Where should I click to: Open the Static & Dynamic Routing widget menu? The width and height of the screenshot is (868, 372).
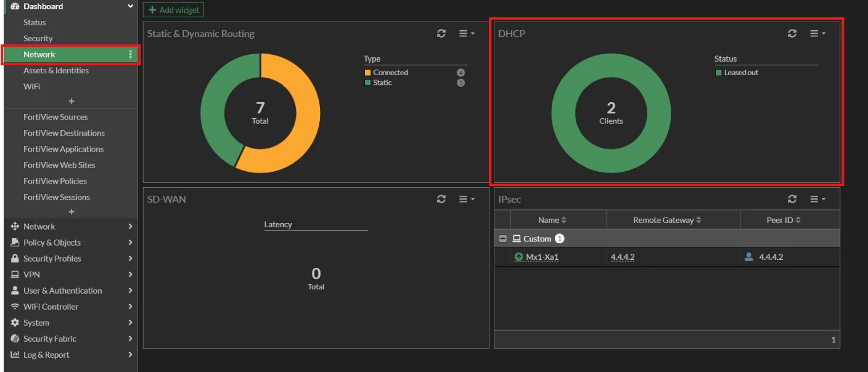coord(467,33)
